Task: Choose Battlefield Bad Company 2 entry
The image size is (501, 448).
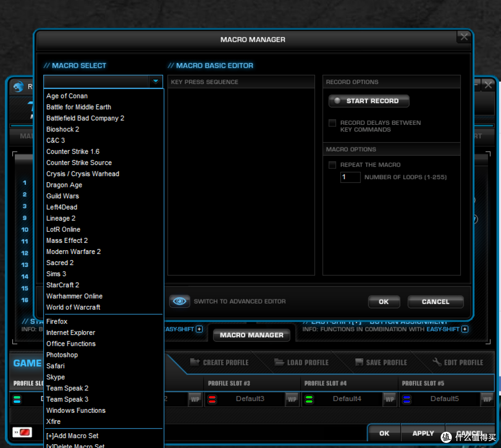Action: [x=85, y=118]
